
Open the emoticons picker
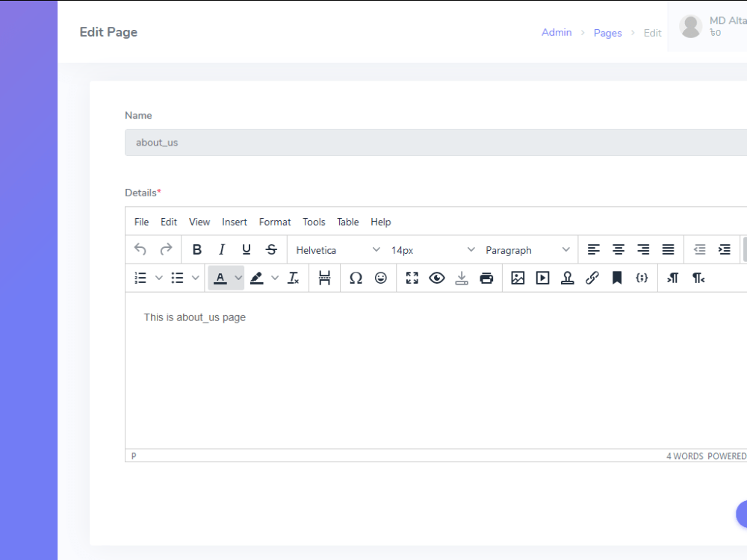pos(381,278)
